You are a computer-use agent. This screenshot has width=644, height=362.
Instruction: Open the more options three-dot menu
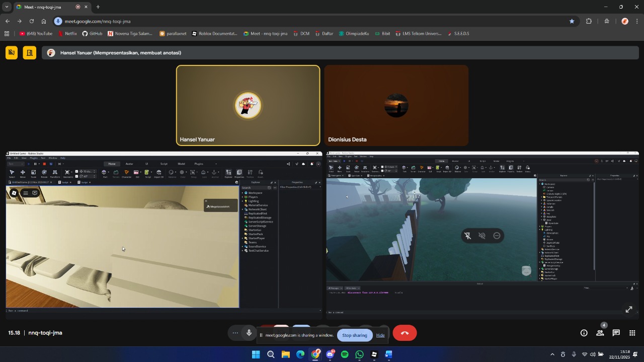point(235,333)
